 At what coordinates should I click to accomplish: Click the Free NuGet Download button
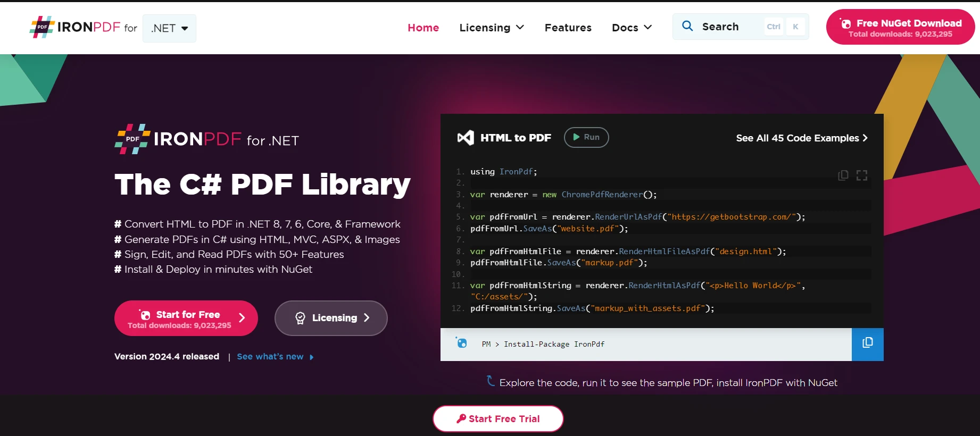point(900,28)
